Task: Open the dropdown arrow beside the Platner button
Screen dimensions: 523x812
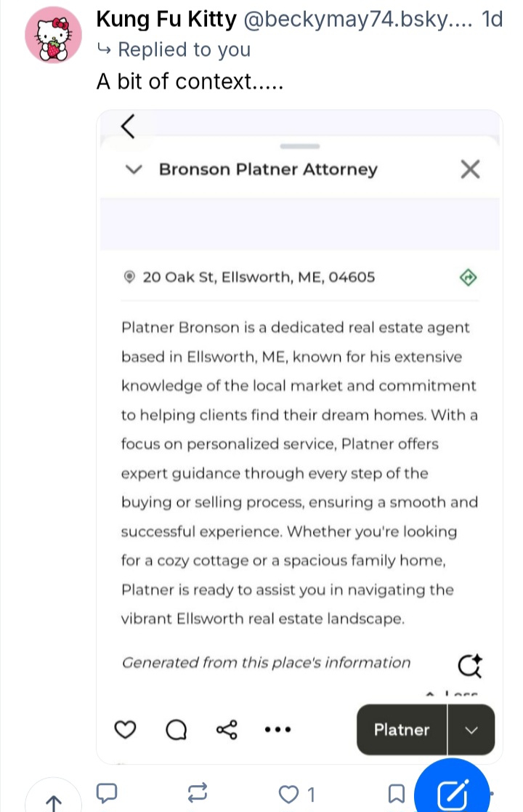Action: [471, 730]
